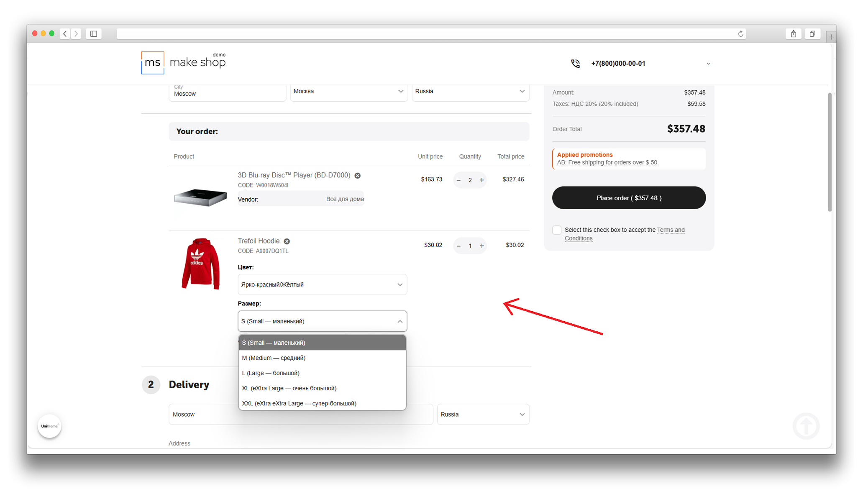The width and height of the screenshot is (868, 489).
Task: Click the browser share icon
Action: point(793,34)
